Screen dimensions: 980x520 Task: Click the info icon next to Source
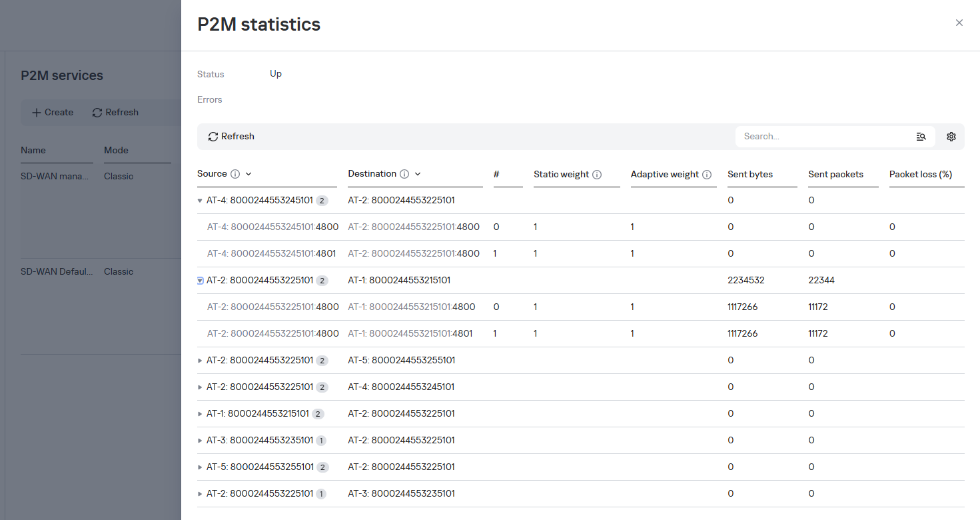click(235, 174)
